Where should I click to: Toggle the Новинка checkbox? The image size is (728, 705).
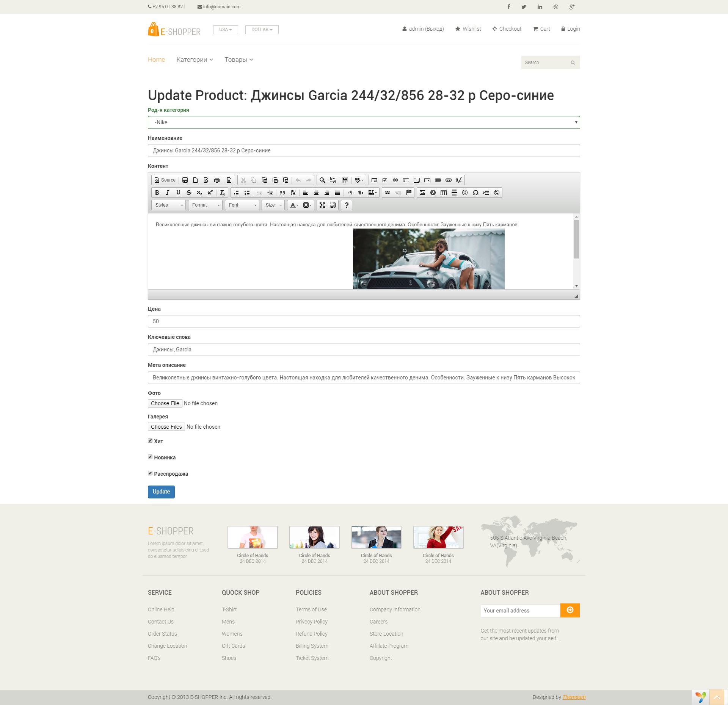150,457
